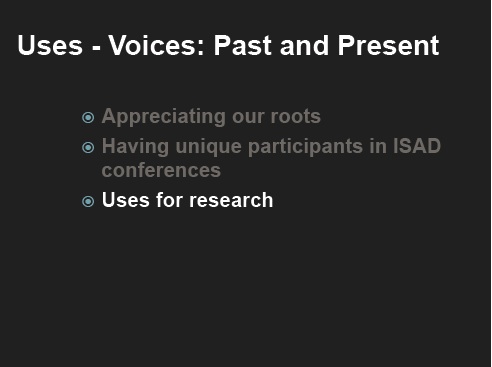Image resolution: width=492 pixels, height=367 pixels.
Task: Click the Having unique participants in ISAD line
Action: tap(271, 146)
